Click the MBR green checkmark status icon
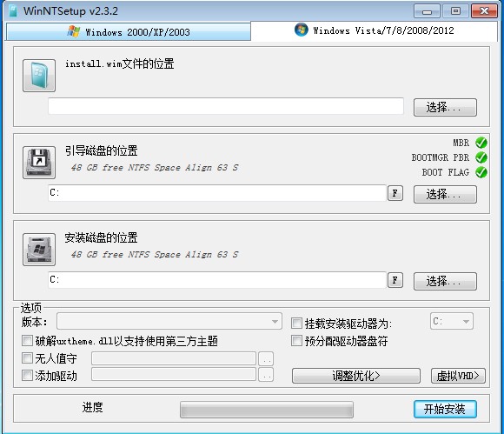Image resolution: width=504 pixels, height=434 pixels. [x=481, y=143]
